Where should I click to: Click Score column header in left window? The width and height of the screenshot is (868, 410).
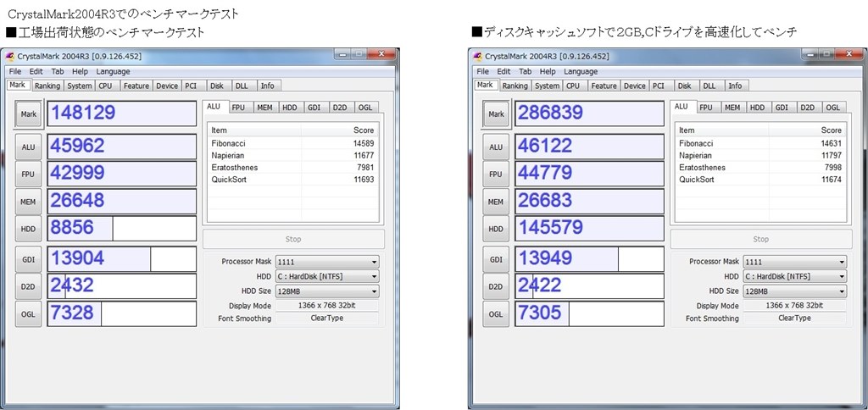pos(340,130)
